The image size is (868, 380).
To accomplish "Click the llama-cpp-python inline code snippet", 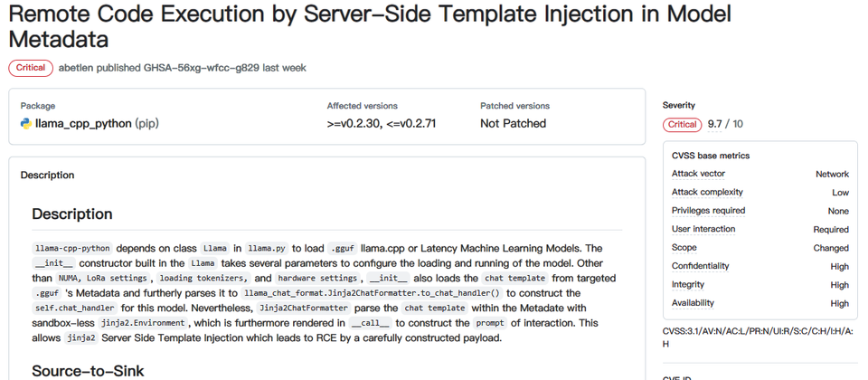I will tap(72, 248).
